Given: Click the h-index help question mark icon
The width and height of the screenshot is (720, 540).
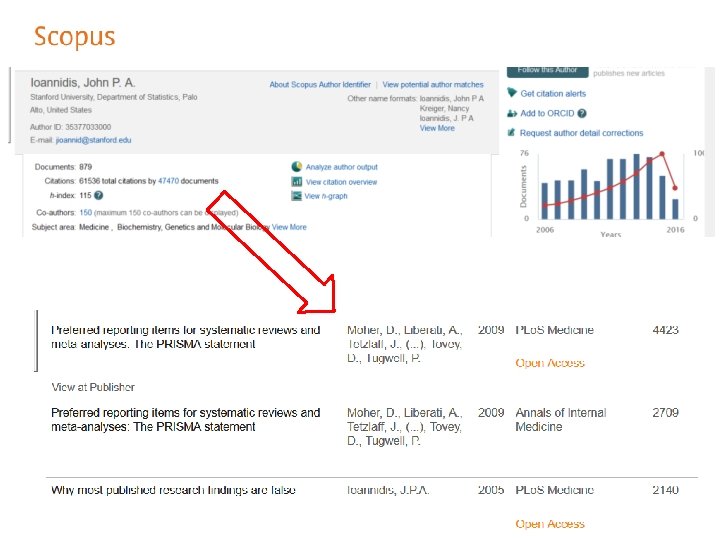Looking at the screenshot, I should point(98,195).
